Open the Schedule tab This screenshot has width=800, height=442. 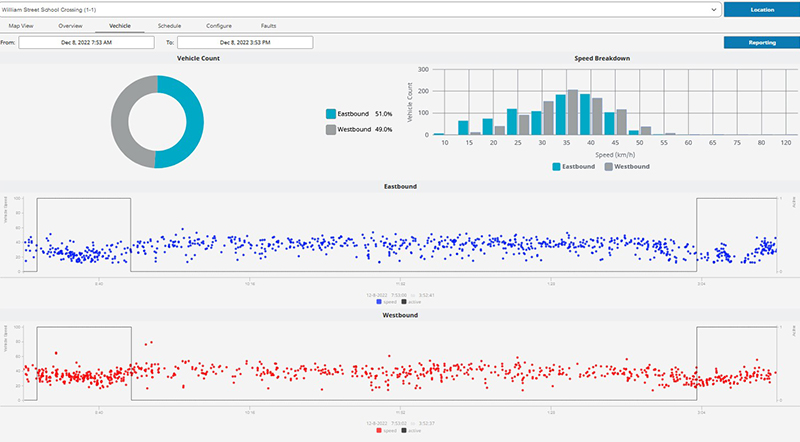click(x=169, y=24)
